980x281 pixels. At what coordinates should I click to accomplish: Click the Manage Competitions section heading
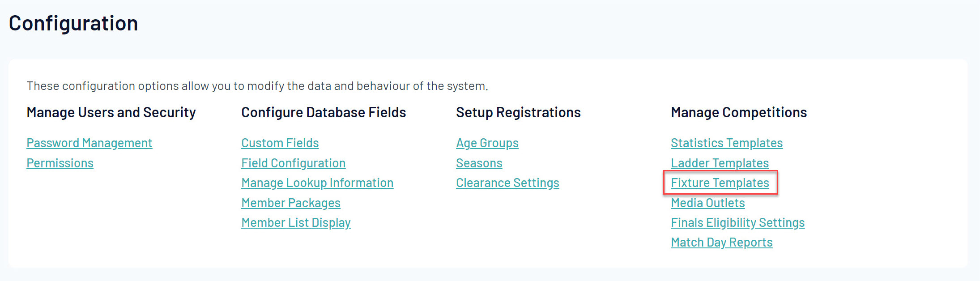pos(739,112)
